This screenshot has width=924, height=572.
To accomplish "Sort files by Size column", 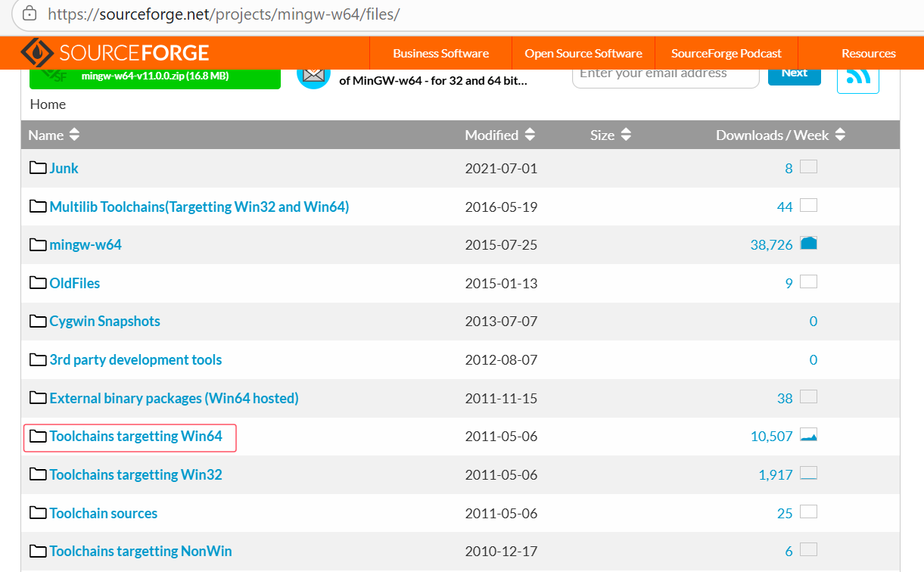I will click(611, 135).
